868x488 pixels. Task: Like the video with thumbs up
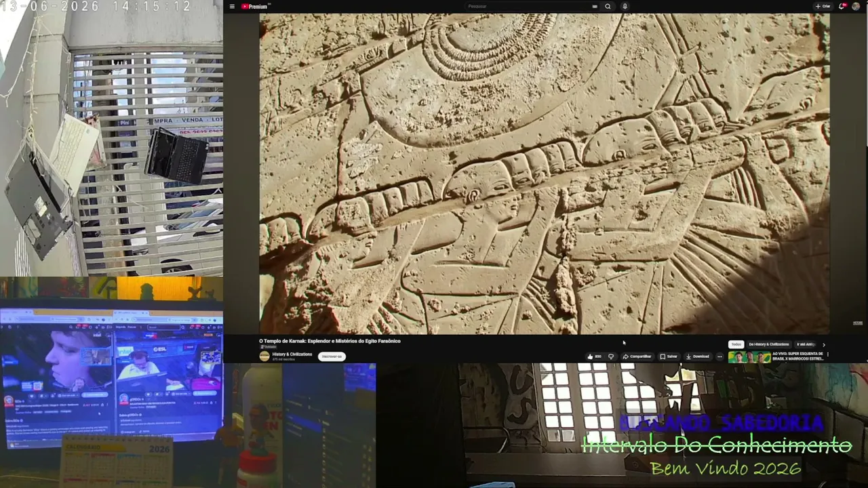pyautogui.click(x=595, y=357)
